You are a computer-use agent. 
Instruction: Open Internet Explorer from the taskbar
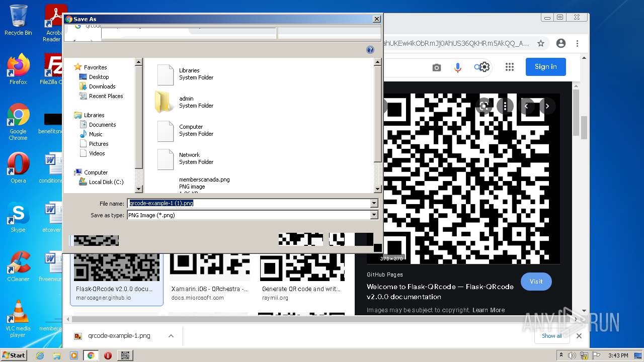pyautogui.click(x=40, y=355)
